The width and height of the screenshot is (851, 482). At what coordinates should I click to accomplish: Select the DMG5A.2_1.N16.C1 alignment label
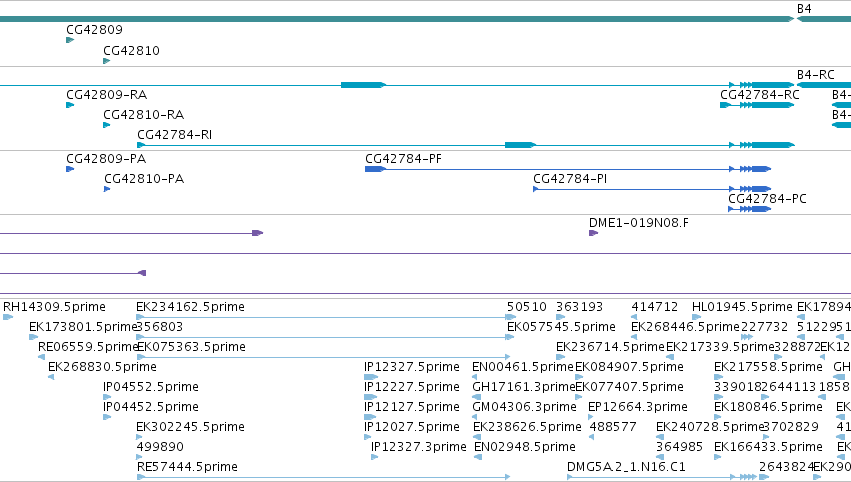[x=626, y=468]
